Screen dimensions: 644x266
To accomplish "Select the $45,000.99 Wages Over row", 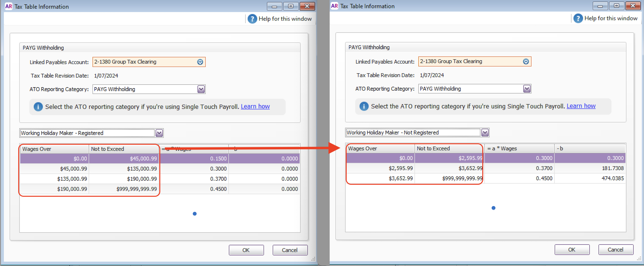I will [73, 169].
